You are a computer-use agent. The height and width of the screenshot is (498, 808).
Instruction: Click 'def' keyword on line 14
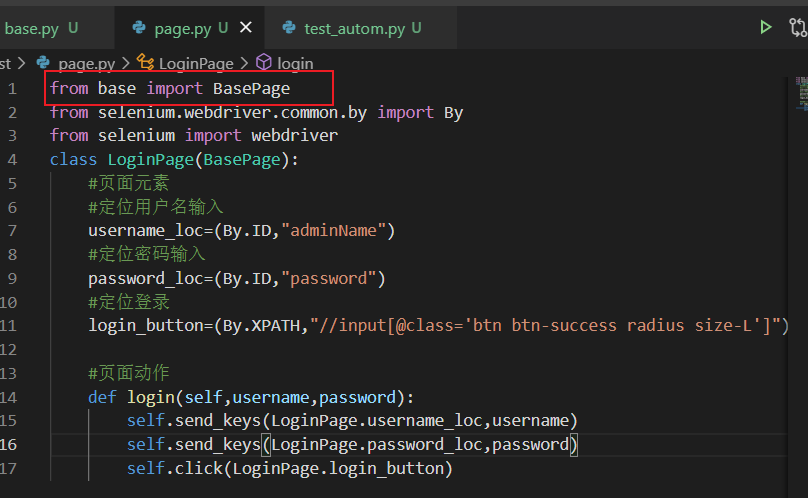coord(102,397)
